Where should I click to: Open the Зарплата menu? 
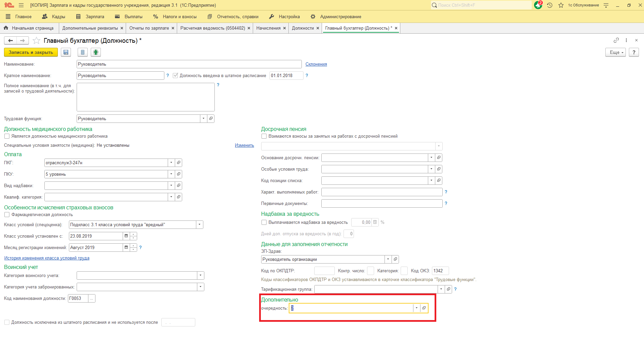(x=90, y=16)
